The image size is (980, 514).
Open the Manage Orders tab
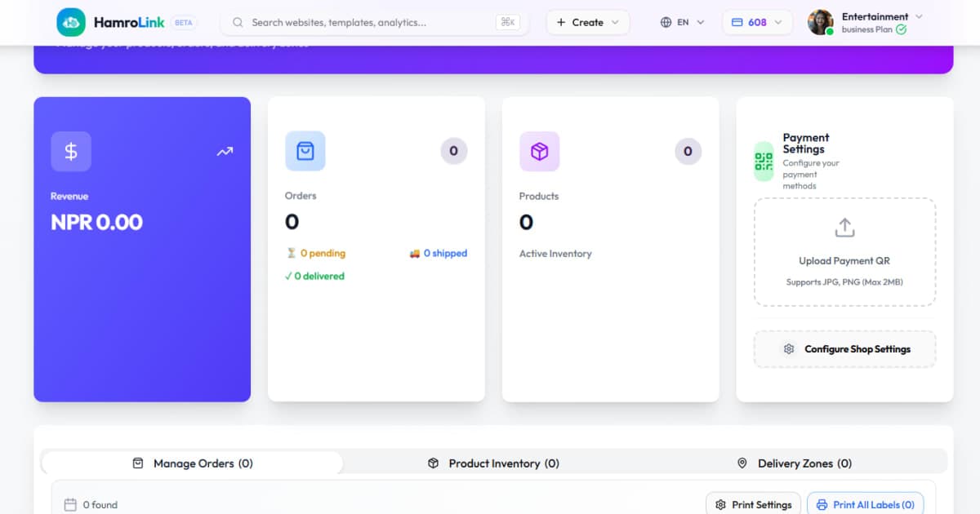tap(193, 463)
